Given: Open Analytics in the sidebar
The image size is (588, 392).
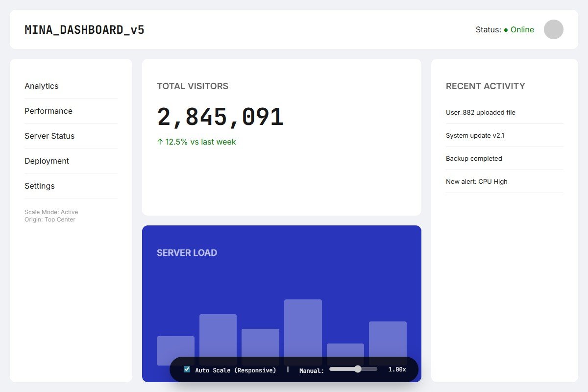Looking at the screenshot, I should 42,86.
